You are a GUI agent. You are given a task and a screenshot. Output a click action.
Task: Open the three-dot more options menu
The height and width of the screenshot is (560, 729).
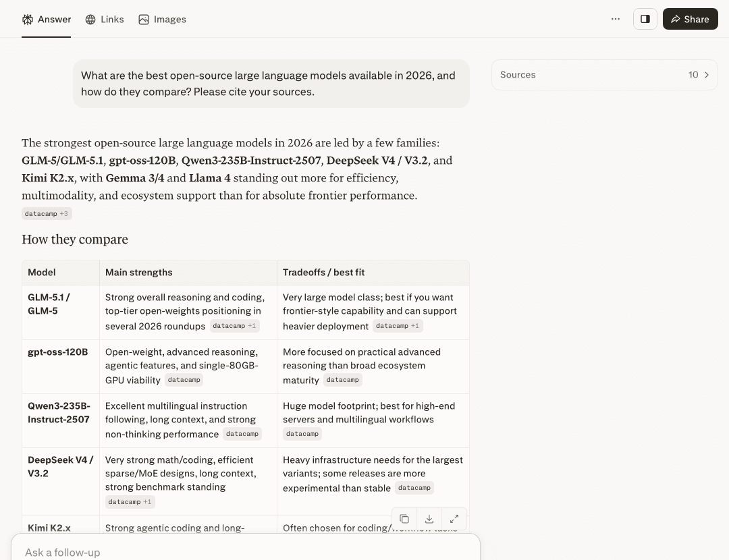(616, 19)
